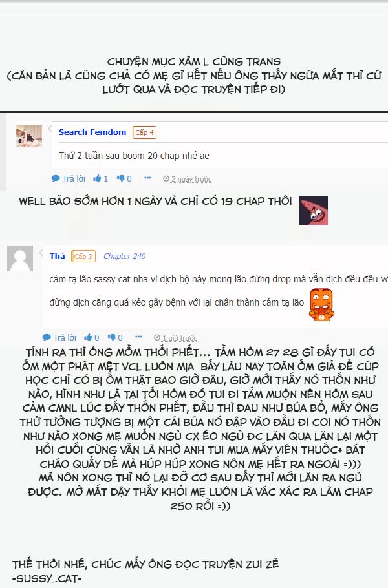Screen dimensions: 388x588
Task: View the gray default avatar of Thà
Action: coord(20,258)
